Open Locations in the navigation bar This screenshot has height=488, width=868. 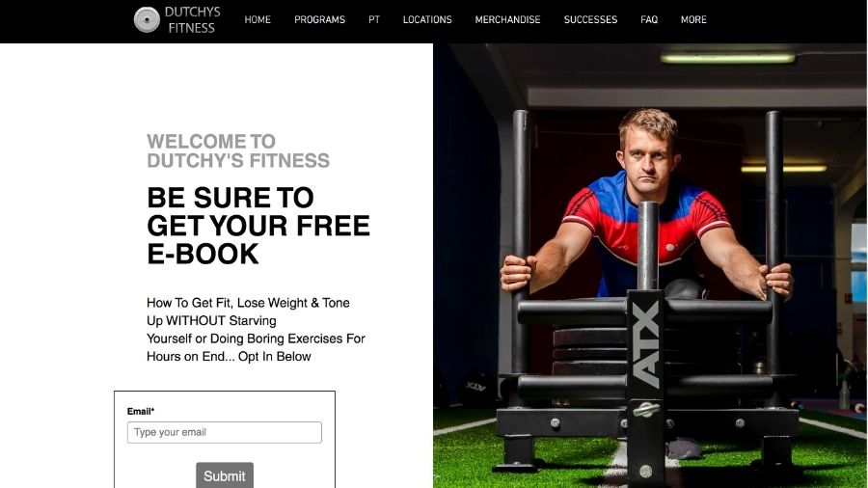coord(427,19)
